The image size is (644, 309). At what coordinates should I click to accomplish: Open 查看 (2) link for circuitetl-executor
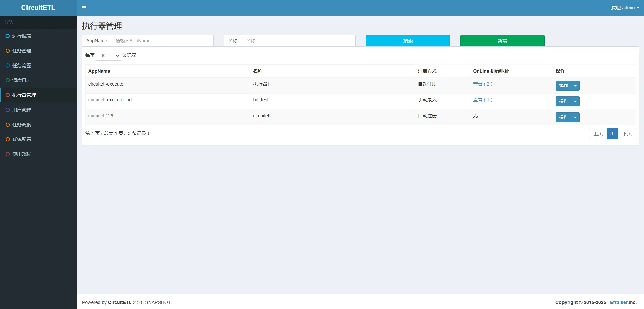pos(482,84)
